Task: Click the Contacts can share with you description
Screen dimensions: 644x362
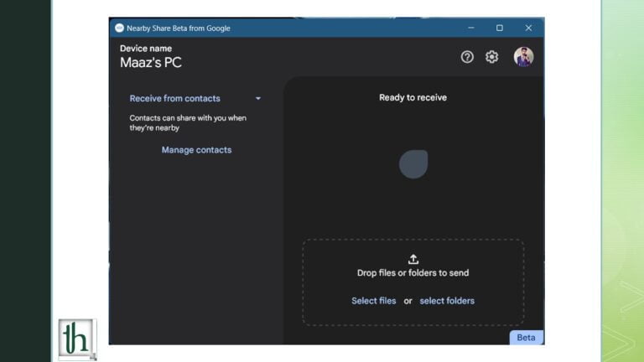Action: 188,122
